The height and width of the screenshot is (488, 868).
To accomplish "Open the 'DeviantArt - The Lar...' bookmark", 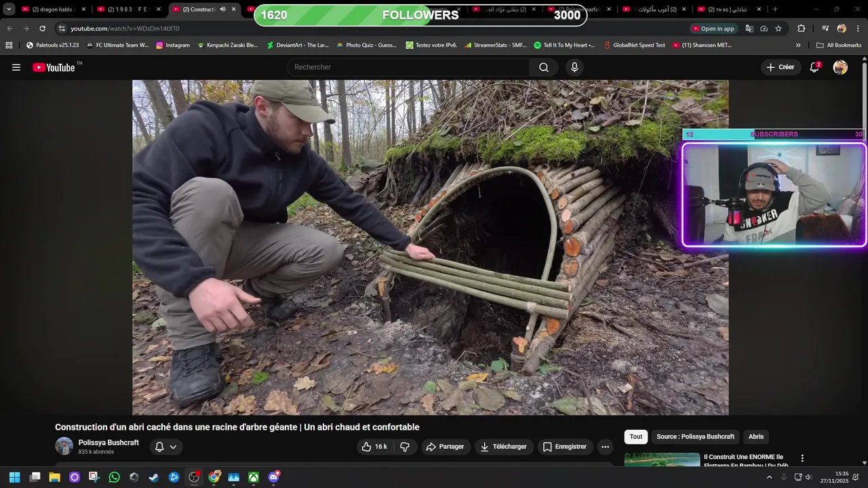I will 298,45.
